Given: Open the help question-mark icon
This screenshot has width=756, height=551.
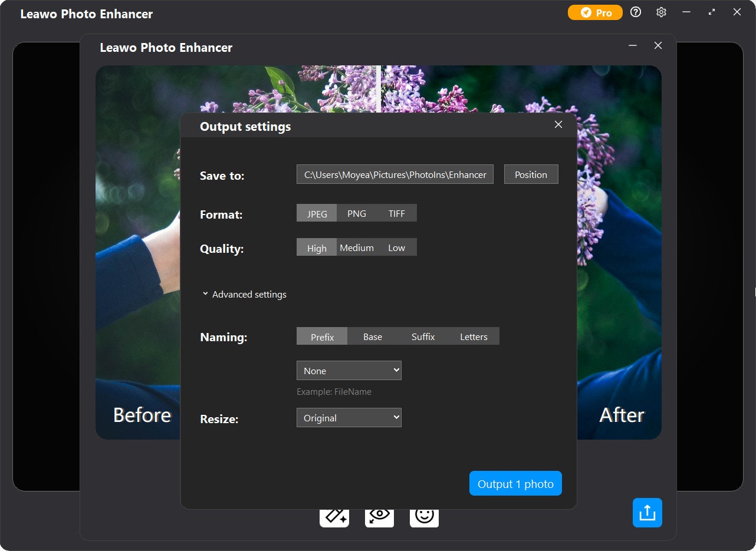Looking at the screenshot, I should coord(636,12).
